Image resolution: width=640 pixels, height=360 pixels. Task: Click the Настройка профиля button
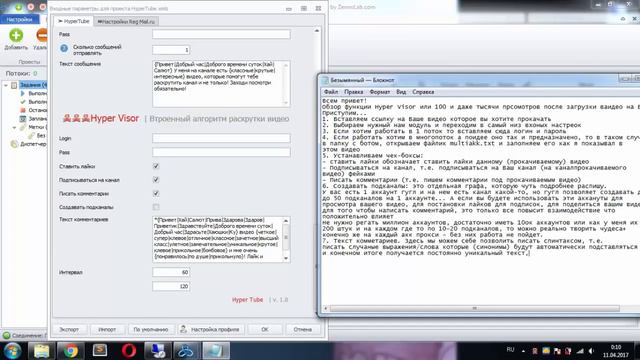(211, 329)
